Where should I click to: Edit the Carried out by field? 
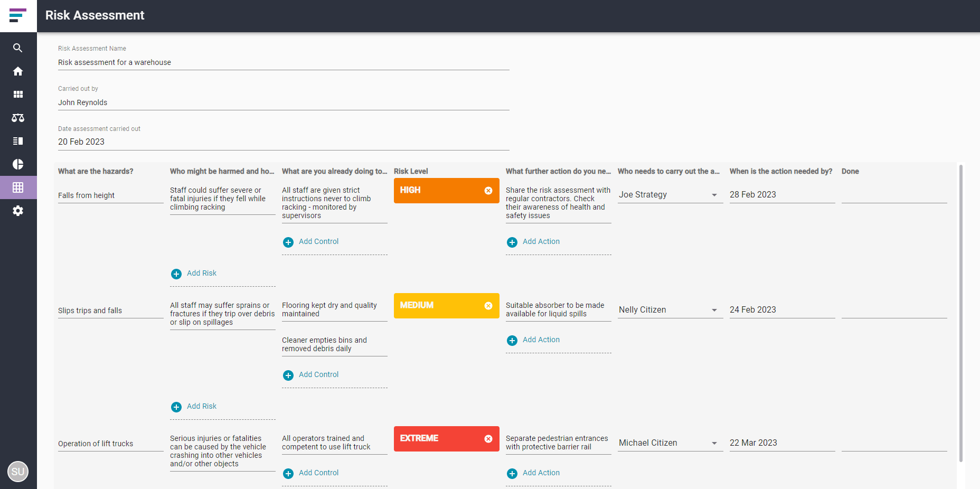284,102
